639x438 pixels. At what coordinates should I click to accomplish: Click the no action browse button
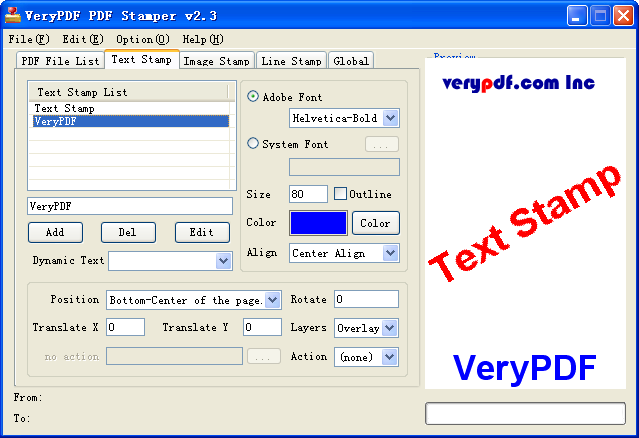[x=264, y=357]
